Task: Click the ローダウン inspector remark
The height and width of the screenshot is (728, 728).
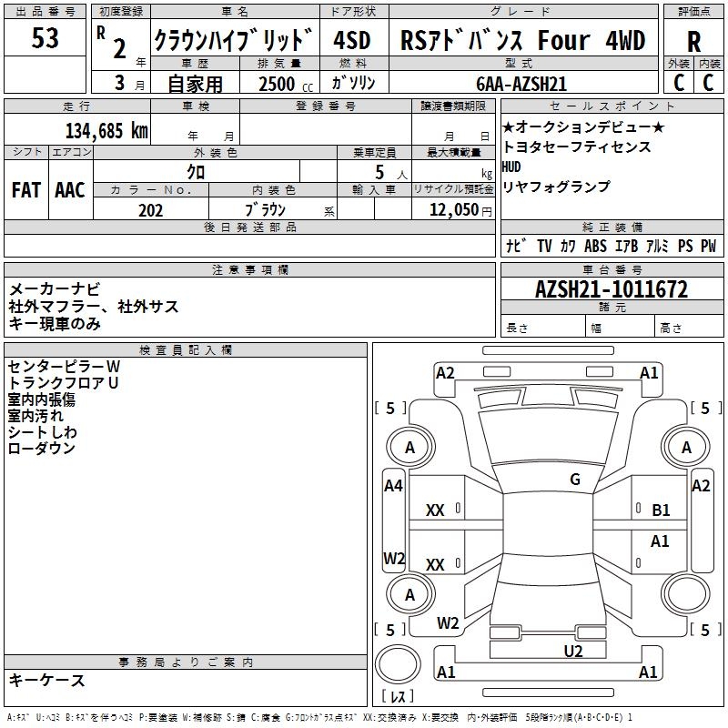Action: click(x=41, y=448)
